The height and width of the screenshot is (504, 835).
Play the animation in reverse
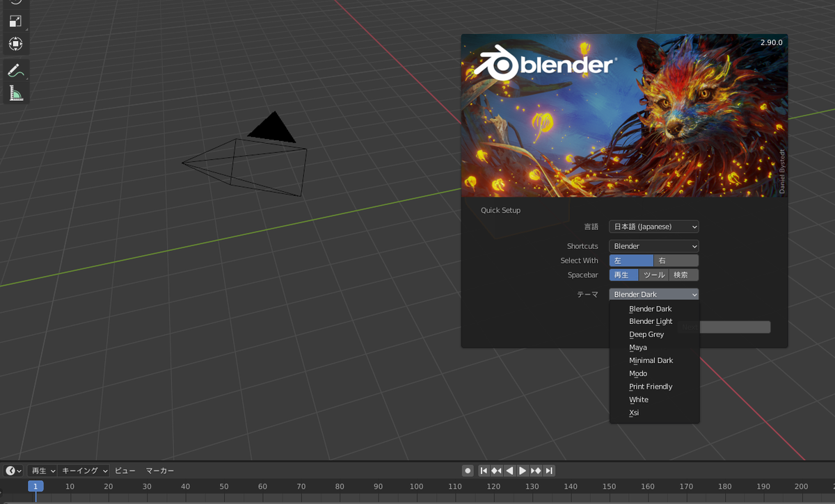pos(509,471)
